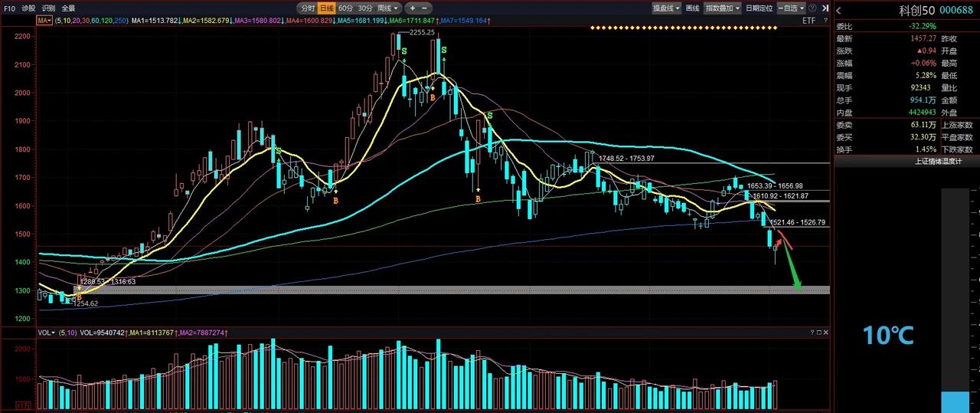Zoom in chart with plus button
980x413 pixels.
pos(412,8)
